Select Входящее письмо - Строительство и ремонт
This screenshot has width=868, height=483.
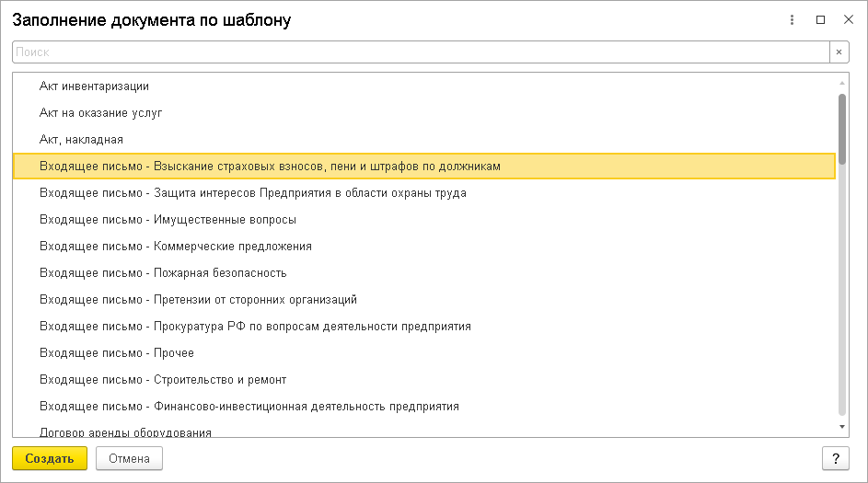point(164,380)
